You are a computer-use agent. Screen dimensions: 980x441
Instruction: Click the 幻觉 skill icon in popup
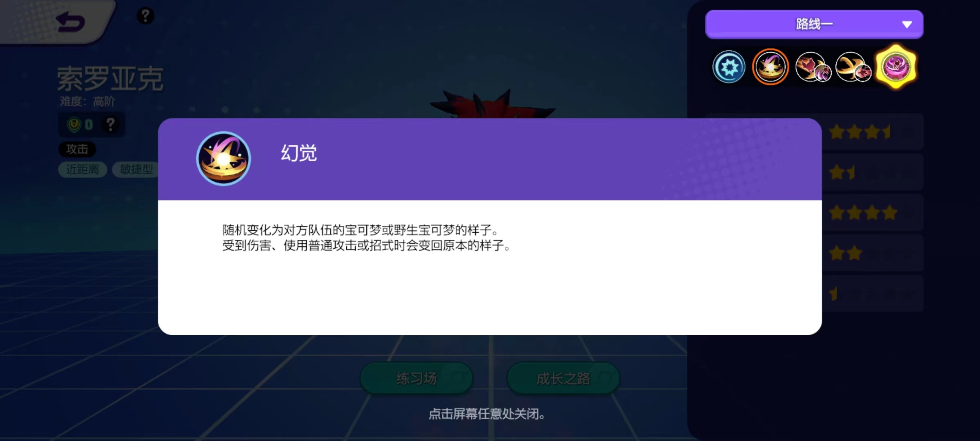click(x=223, y=158)
